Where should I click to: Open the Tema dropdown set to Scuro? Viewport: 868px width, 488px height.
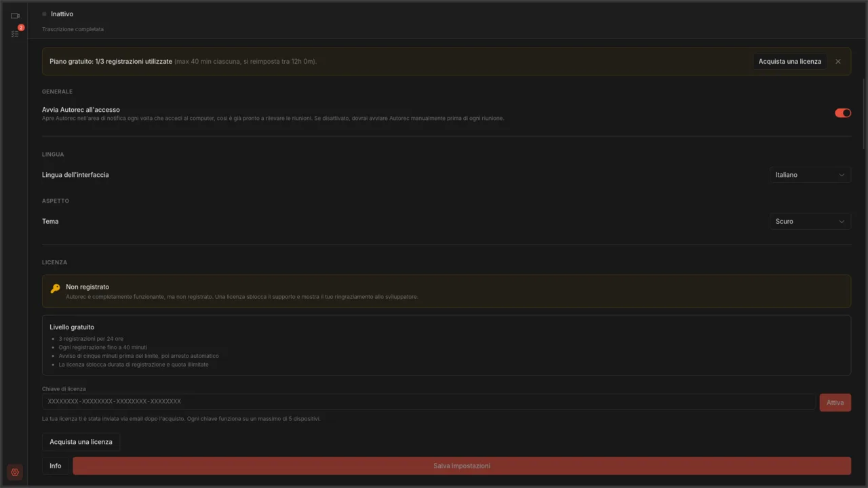point(810,222)
